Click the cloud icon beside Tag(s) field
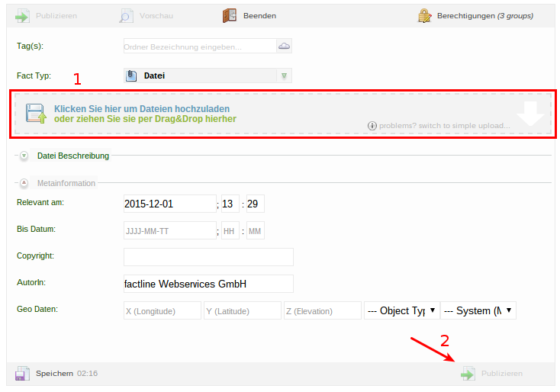 (284, 47)
